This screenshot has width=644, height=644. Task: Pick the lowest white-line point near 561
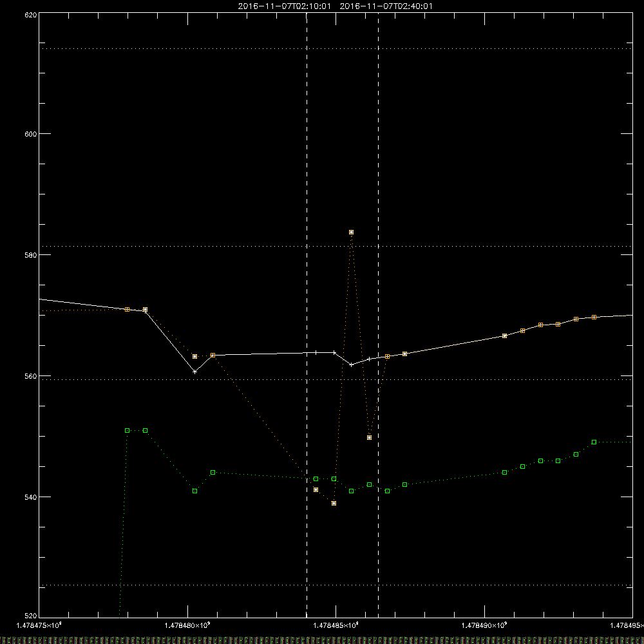click(x=194, y=372)
